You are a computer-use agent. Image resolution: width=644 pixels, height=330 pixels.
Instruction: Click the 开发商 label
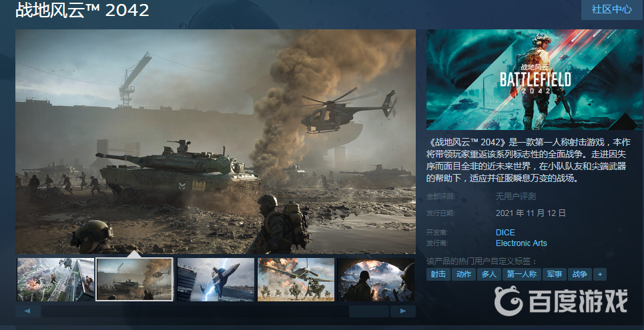(437, 232)
